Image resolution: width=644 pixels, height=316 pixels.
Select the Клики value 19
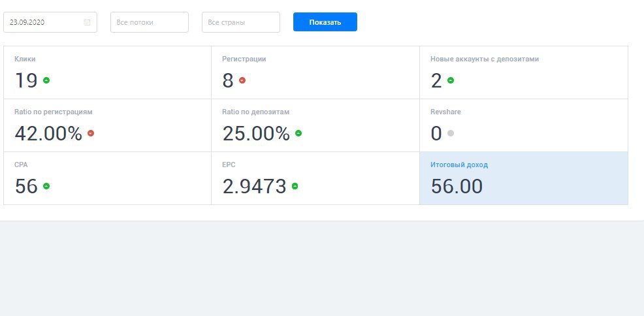[x=26, y=80]
